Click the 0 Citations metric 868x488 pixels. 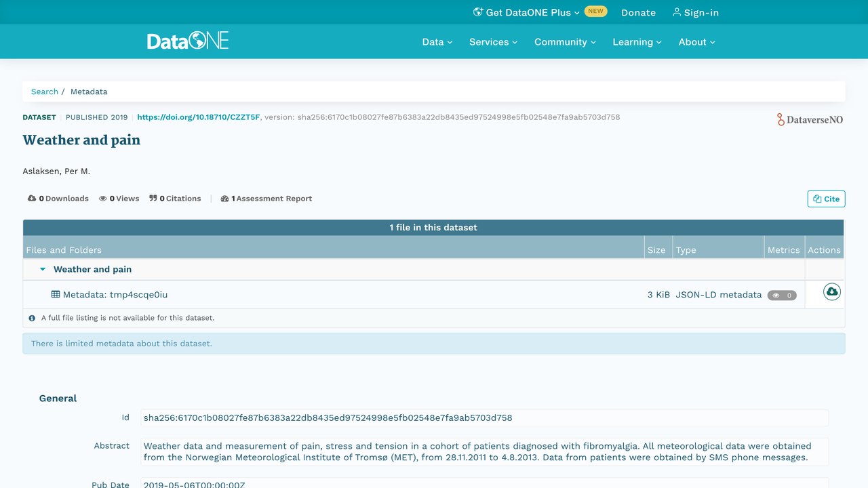(x=175, y=199)
